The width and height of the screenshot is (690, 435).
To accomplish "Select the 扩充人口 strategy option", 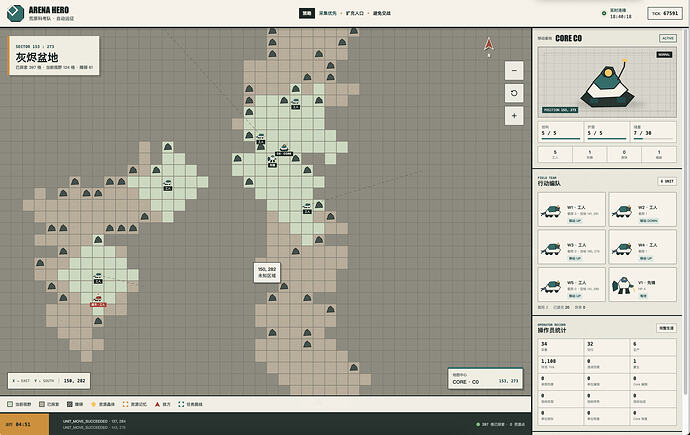I will coord(355,13).
